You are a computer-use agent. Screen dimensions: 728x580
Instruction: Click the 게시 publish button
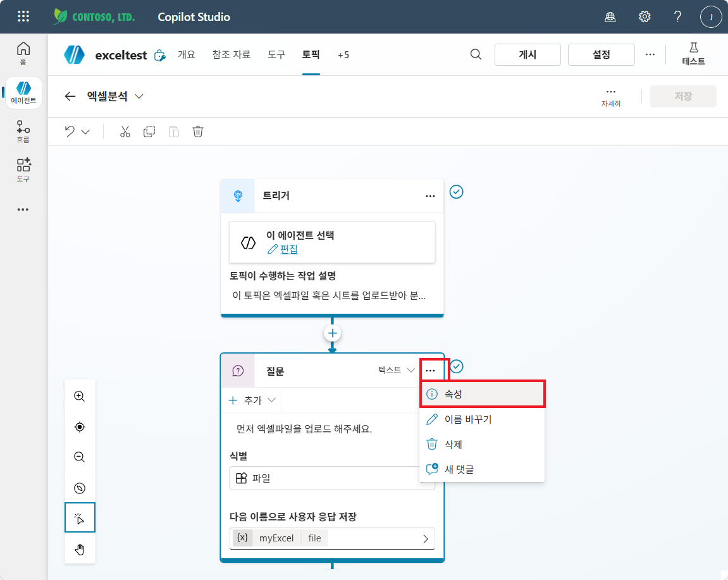click(527, 54)
